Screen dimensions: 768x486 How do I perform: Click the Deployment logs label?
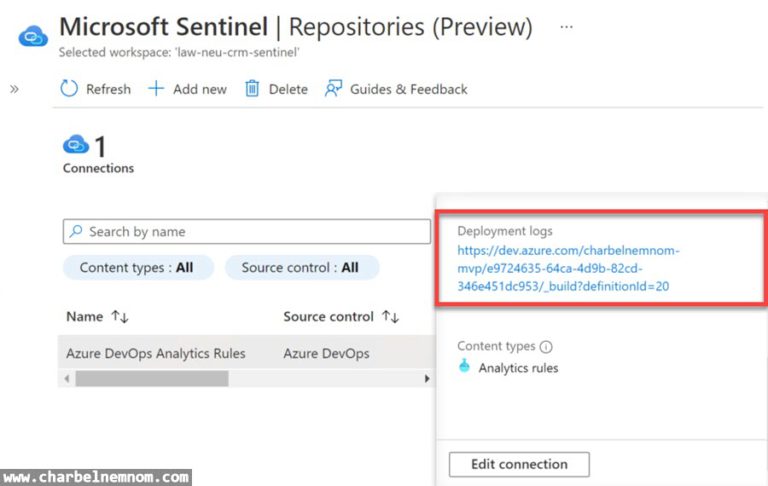pos(504,231)
